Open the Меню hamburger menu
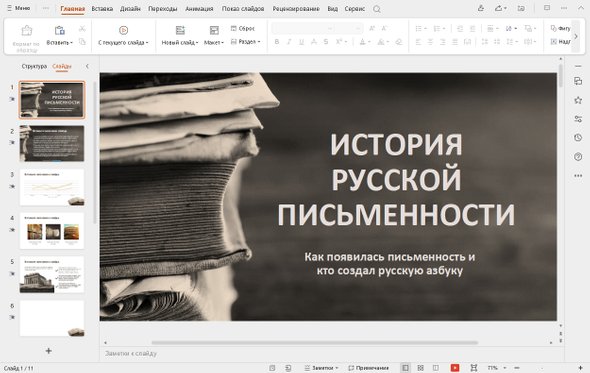The width and height of the screenshot is (590, 373). [18, 8]
